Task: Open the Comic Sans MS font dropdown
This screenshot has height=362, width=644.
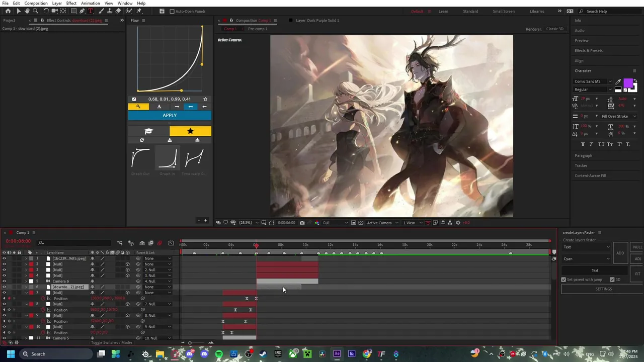Action: click(x=593, y=81)
